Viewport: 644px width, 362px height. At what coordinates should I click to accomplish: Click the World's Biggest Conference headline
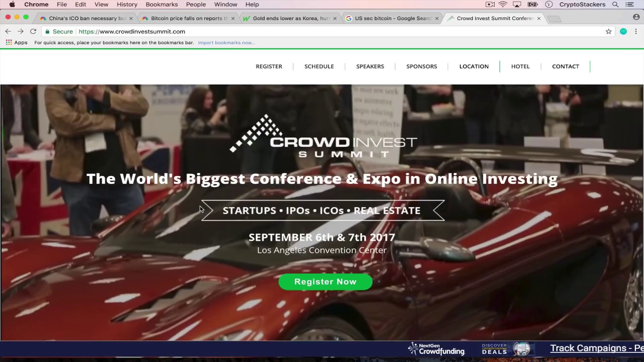coord(322,178)
